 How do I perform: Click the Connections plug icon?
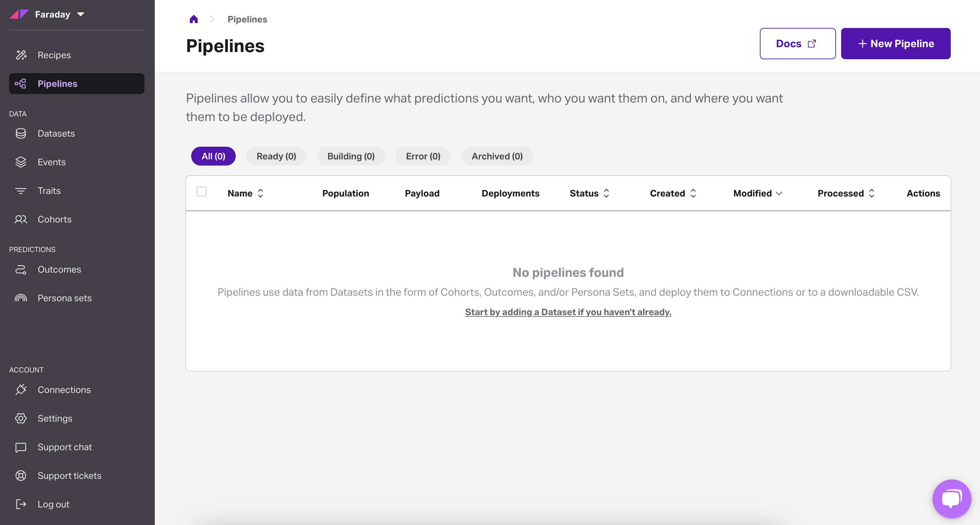click(21, 389)
